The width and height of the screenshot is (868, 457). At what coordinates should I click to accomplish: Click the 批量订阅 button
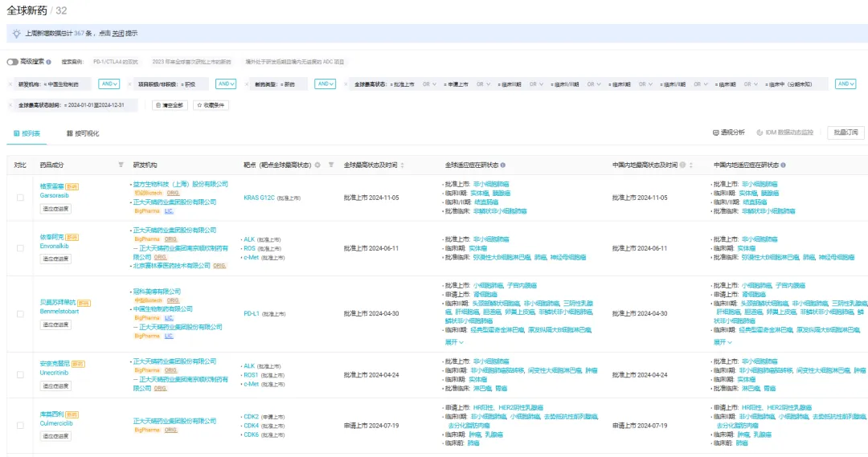pos(845,133)
